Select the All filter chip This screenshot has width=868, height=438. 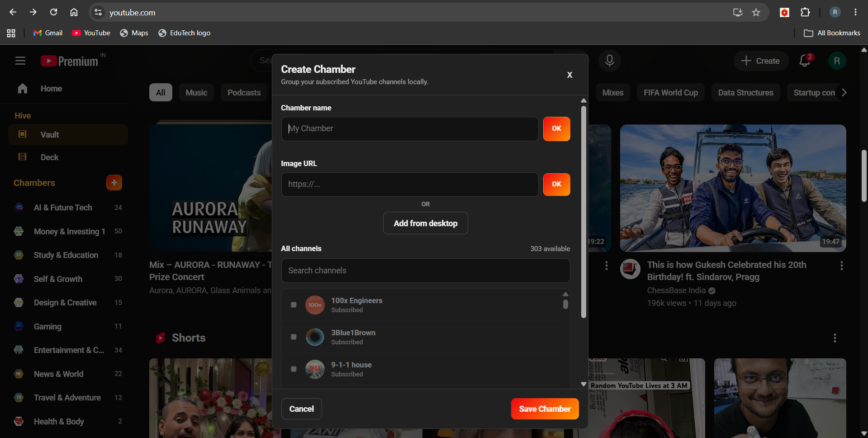click(161, 92)
